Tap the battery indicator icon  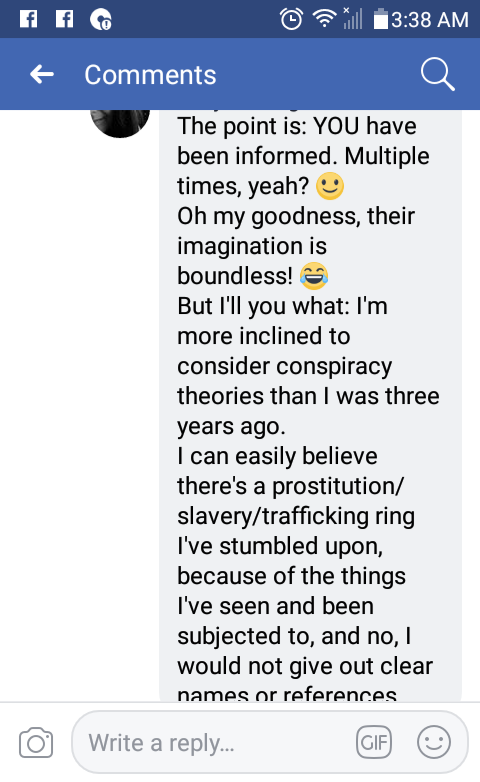381,19
